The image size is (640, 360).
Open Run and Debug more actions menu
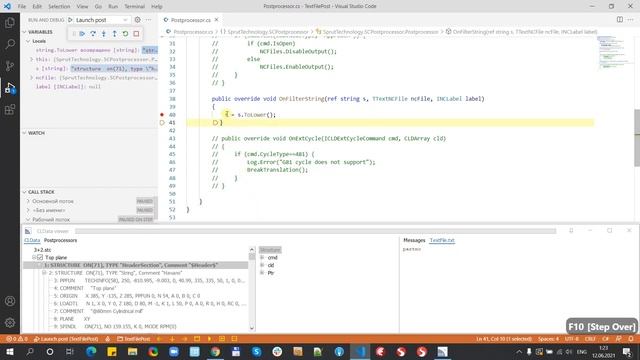149,20
